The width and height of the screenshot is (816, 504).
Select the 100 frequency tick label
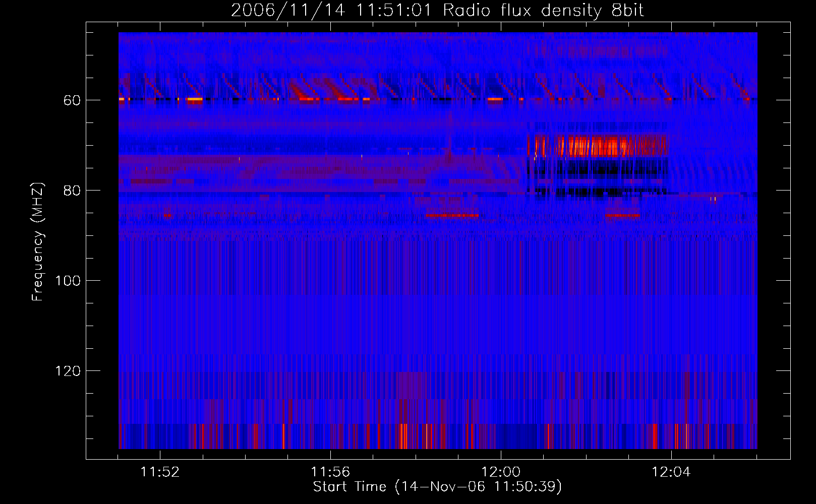coord(68,281)
